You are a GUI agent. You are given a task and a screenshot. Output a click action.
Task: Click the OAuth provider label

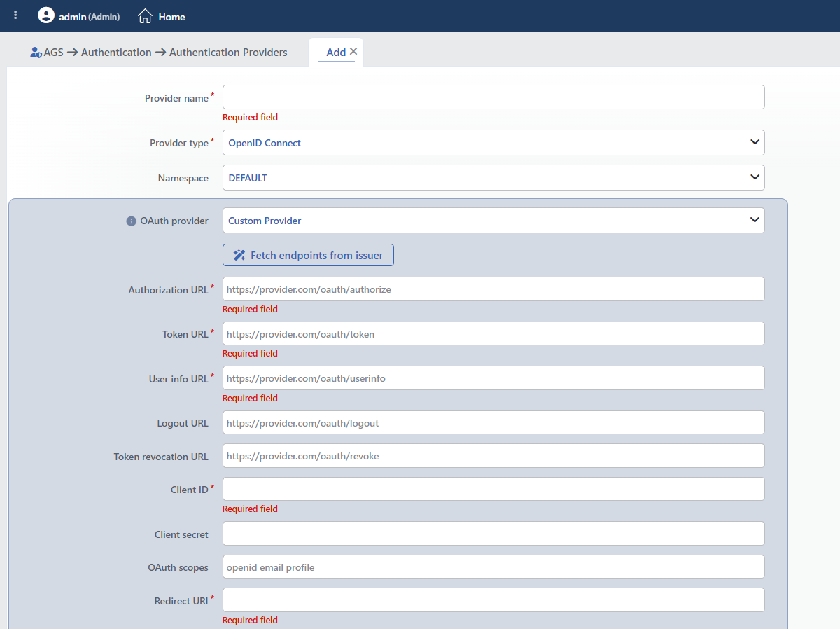tap(174, 221)
